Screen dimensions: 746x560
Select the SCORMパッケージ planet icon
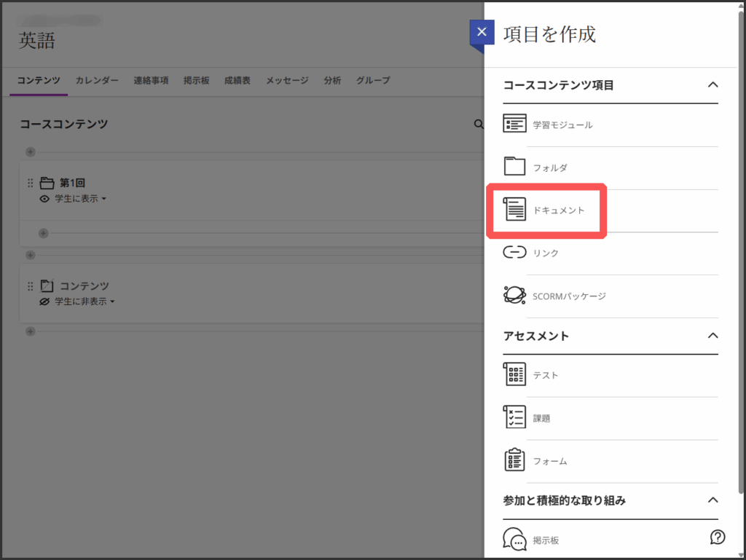514,296
